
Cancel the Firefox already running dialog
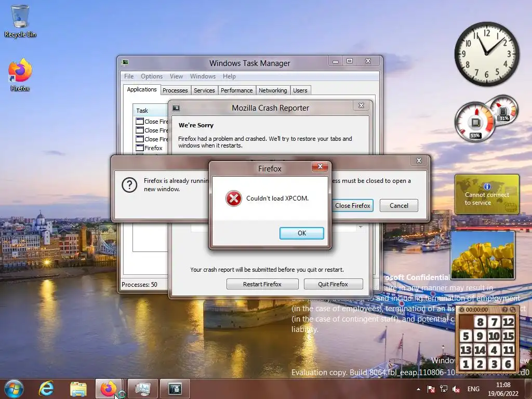[398, 206]
